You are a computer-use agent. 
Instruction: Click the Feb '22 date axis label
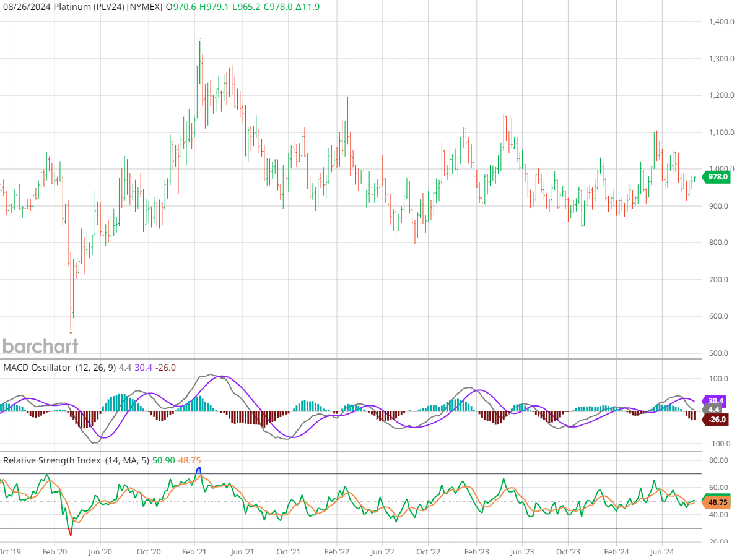(x=337, y=551)
